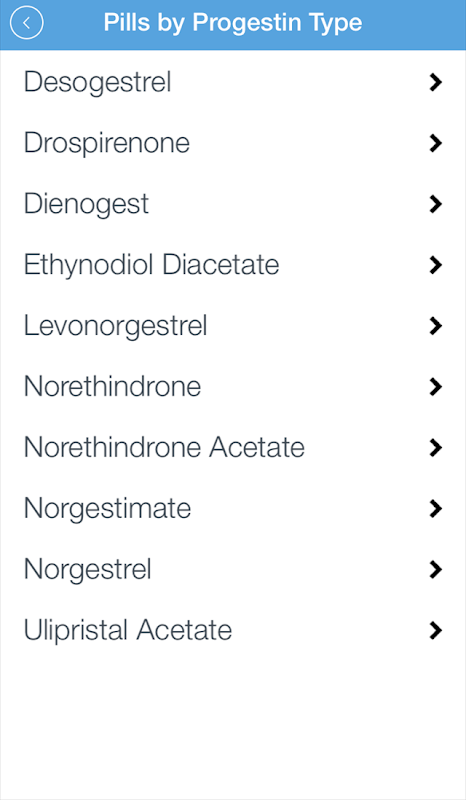
Task: Click arrow icon for Ethynodiol Diacetate
Action: click(x=435, y=265)
